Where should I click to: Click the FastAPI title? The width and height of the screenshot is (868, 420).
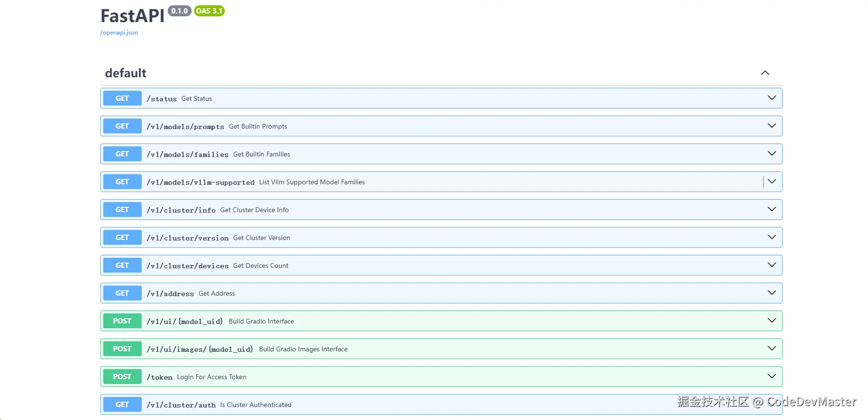click(133, 16)
